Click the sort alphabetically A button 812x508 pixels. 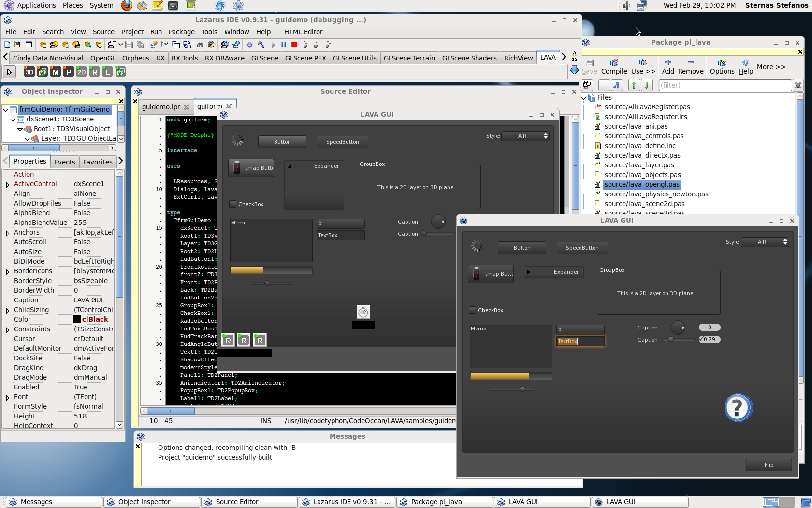point(617,85)
